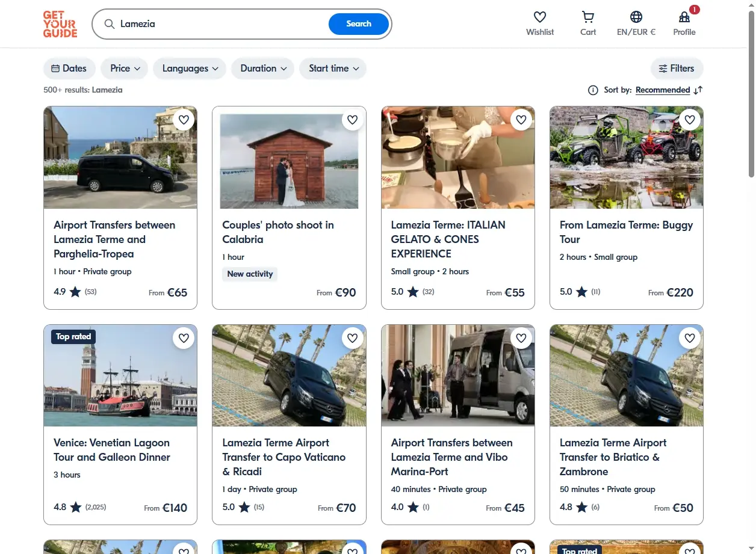
Task: Click the New activity label
Action: click(250, 274)
